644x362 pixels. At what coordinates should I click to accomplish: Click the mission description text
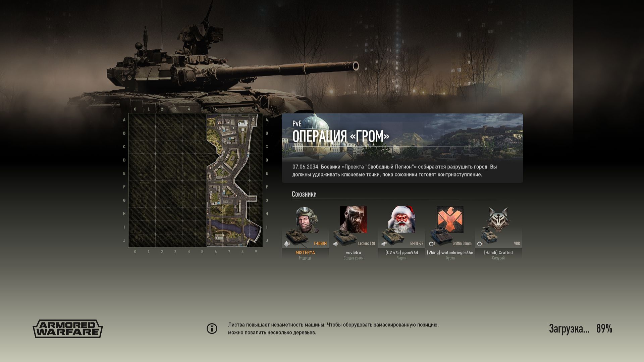click(394, 171)
